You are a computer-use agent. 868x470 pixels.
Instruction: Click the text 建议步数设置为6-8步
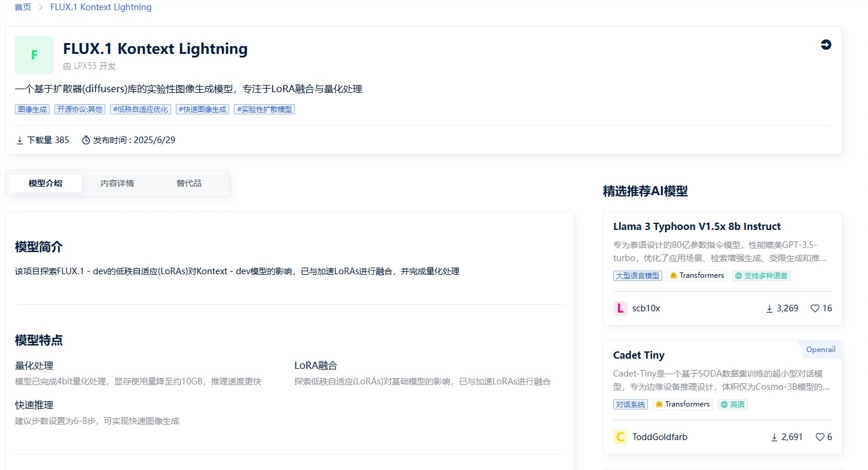click(97, 421)
